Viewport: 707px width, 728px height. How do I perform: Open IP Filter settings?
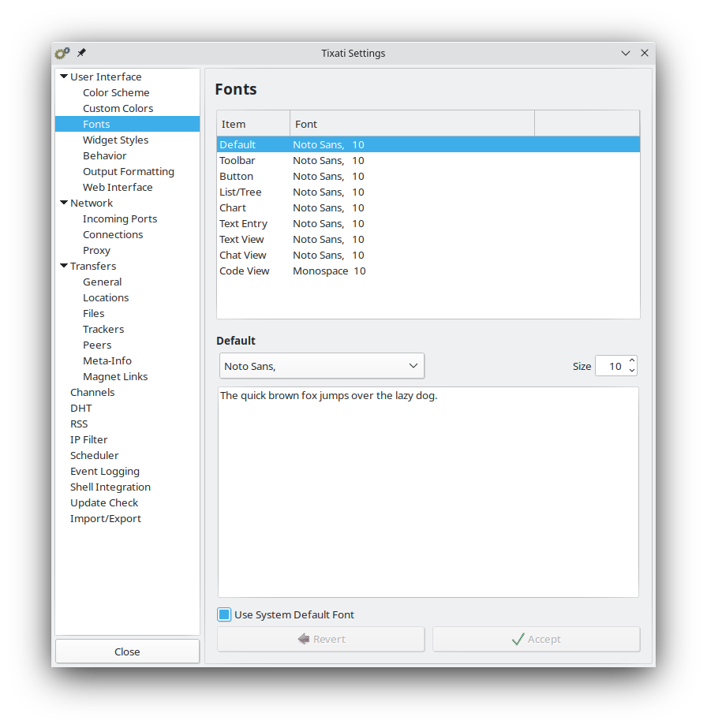[88, 439]
